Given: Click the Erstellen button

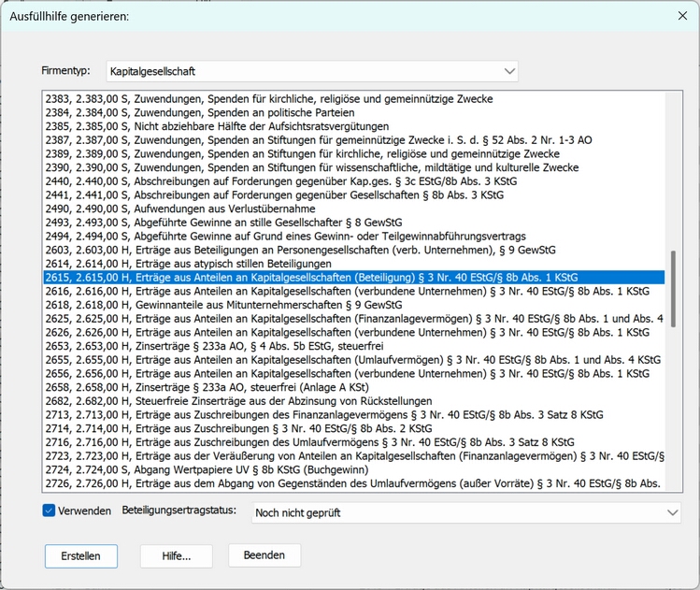Looking at the screenshot, I should [80, 556].
